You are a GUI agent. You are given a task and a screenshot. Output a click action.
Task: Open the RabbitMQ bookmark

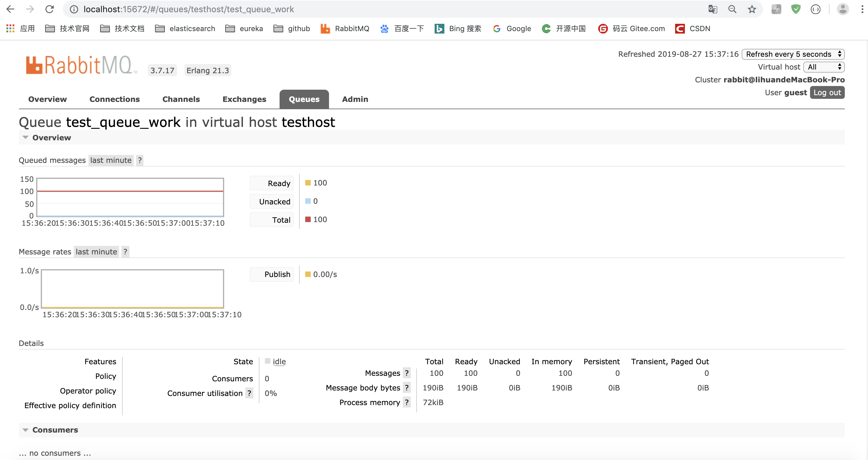[x=345, y=29]
